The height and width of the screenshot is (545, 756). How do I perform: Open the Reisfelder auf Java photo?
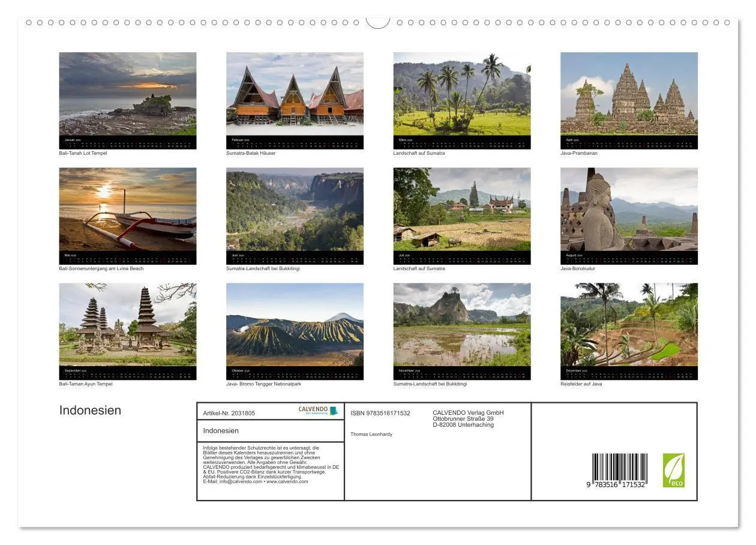click(x=629, y=325)
